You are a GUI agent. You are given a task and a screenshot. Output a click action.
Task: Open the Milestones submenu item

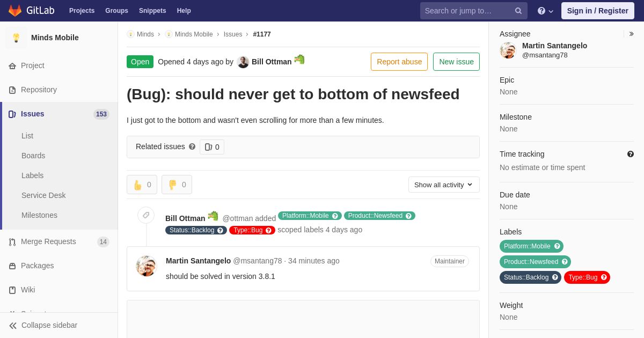pyautogui.click(x=39, y=215)
